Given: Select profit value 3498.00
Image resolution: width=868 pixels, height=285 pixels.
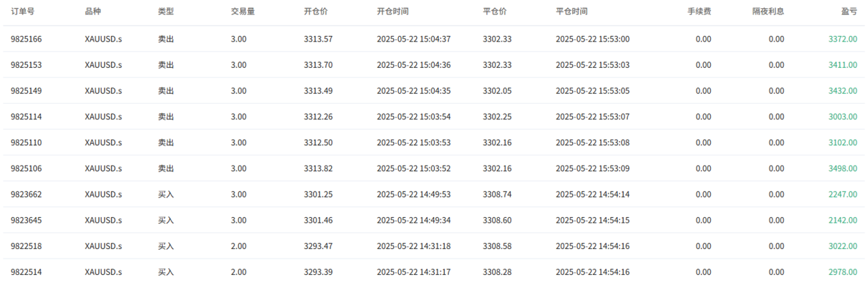Looking at the screenshot, I should click(843, 168).
